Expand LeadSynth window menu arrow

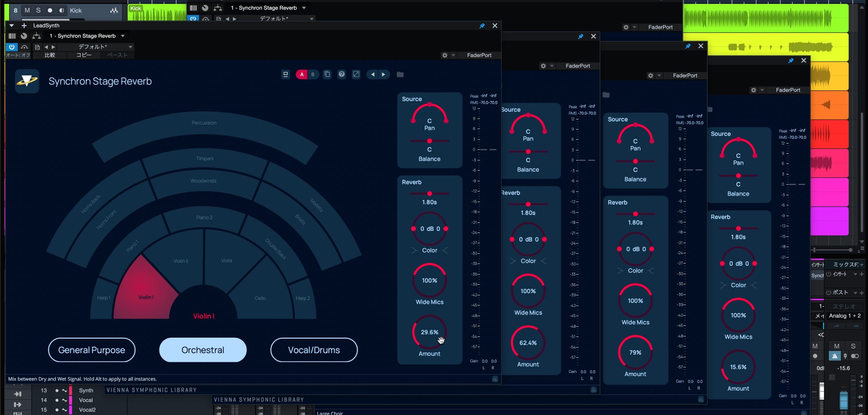click(12, 26)
